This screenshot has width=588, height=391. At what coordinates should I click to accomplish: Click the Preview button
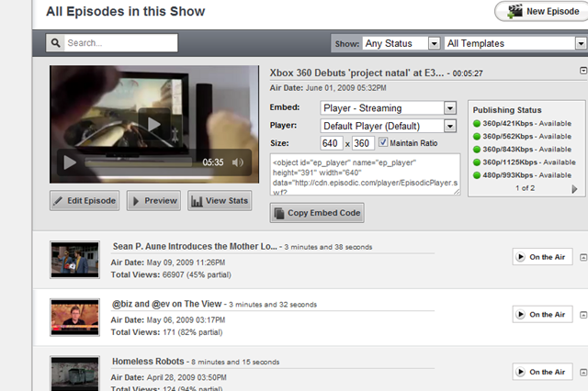coord(153,201)
